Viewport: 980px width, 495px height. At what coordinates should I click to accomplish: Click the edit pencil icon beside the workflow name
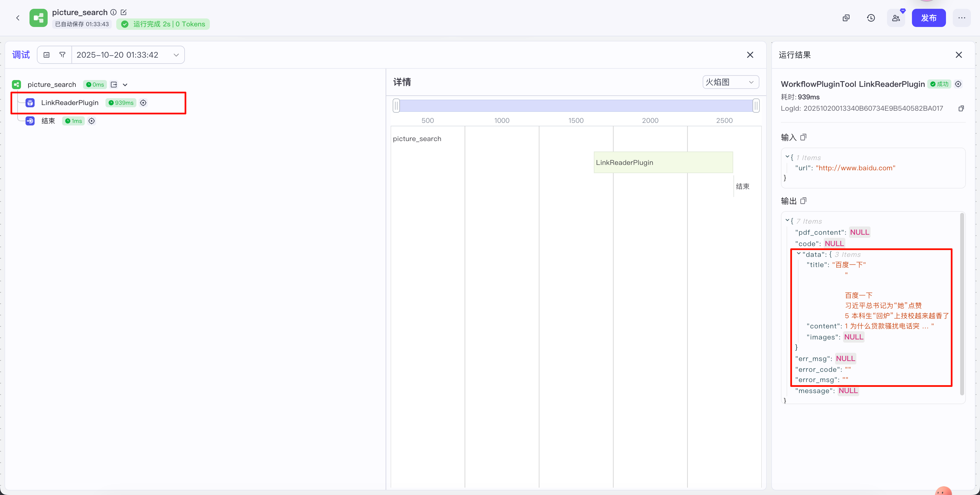(x=123, y=12)
